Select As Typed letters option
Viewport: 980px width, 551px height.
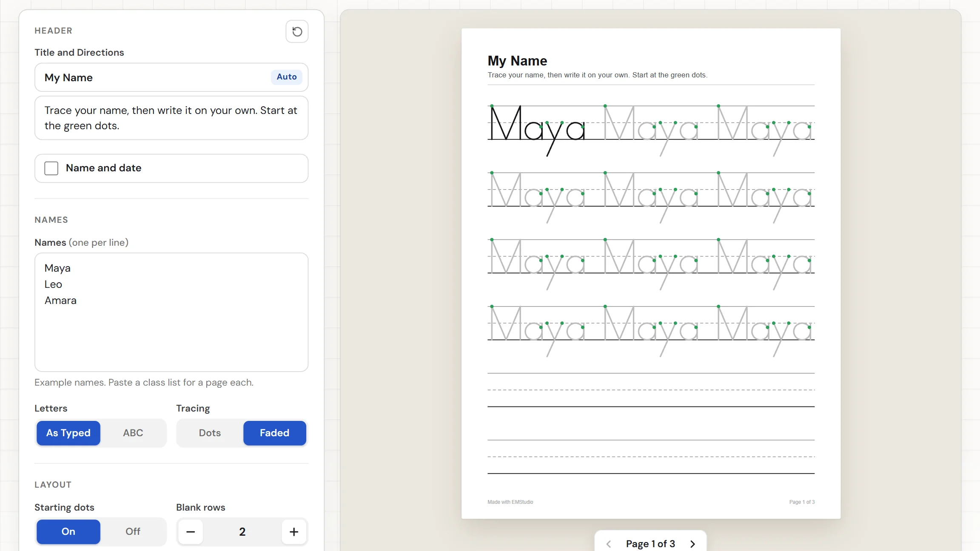pyautogui.click(x=68, y=433)
